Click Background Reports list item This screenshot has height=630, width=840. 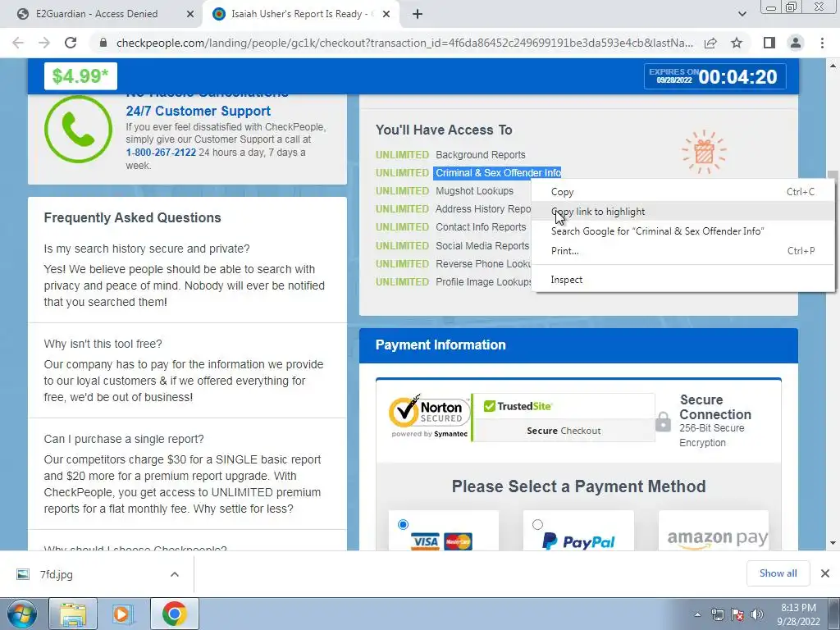480,155
